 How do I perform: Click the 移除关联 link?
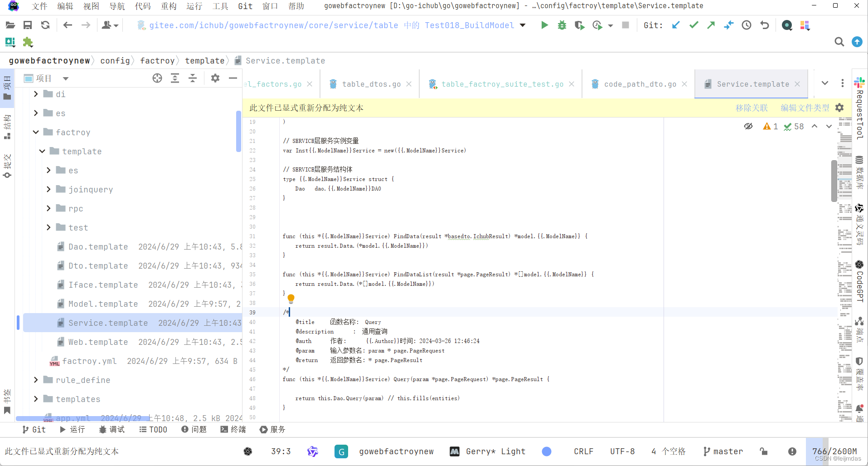(x=751, y=108)
